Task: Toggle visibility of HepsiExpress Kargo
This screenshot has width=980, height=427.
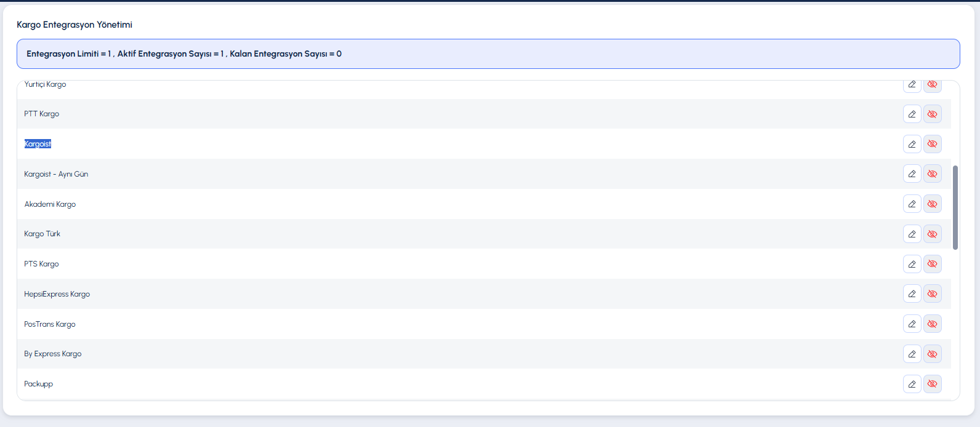Action: pyautogui.click(x=933, y=294)
